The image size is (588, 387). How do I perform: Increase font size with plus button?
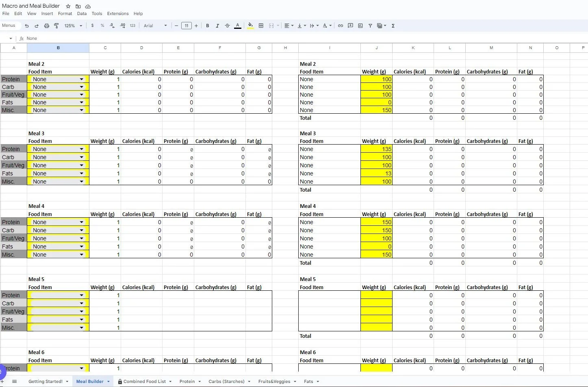[196, 26]
